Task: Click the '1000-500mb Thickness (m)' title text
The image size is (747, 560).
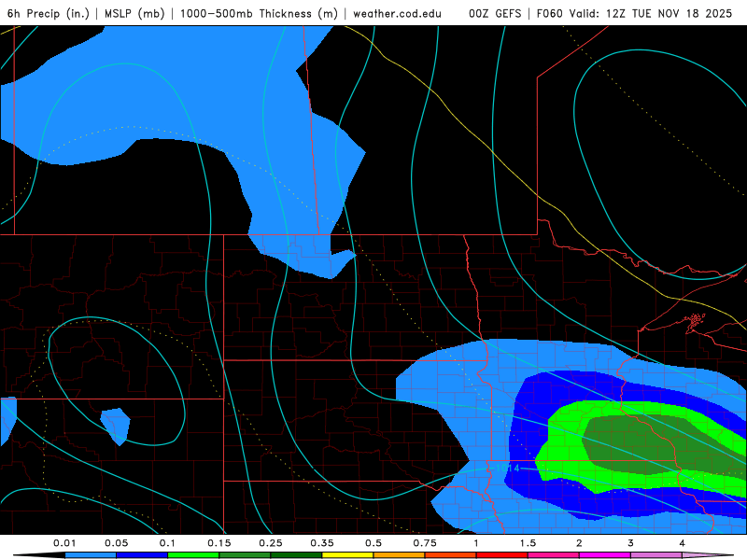Action: pos(259,13)
